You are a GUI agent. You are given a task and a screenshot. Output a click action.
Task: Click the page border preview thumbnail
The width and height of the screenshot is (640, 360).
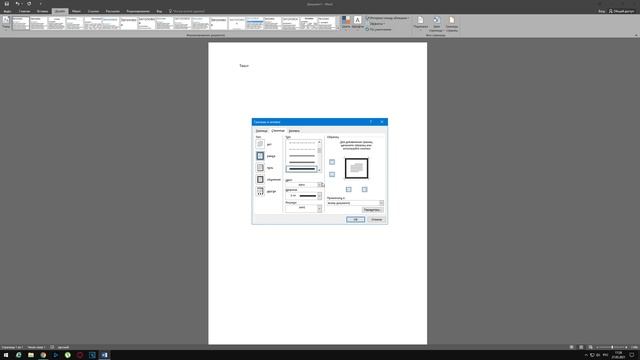[x=356, y=168]
